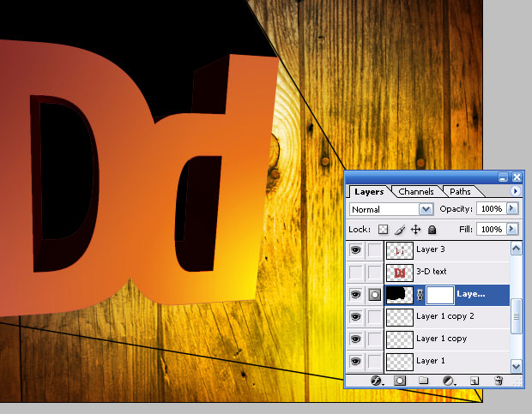Add a layer mask button
532x414 pixels.
tap(400, 381)
